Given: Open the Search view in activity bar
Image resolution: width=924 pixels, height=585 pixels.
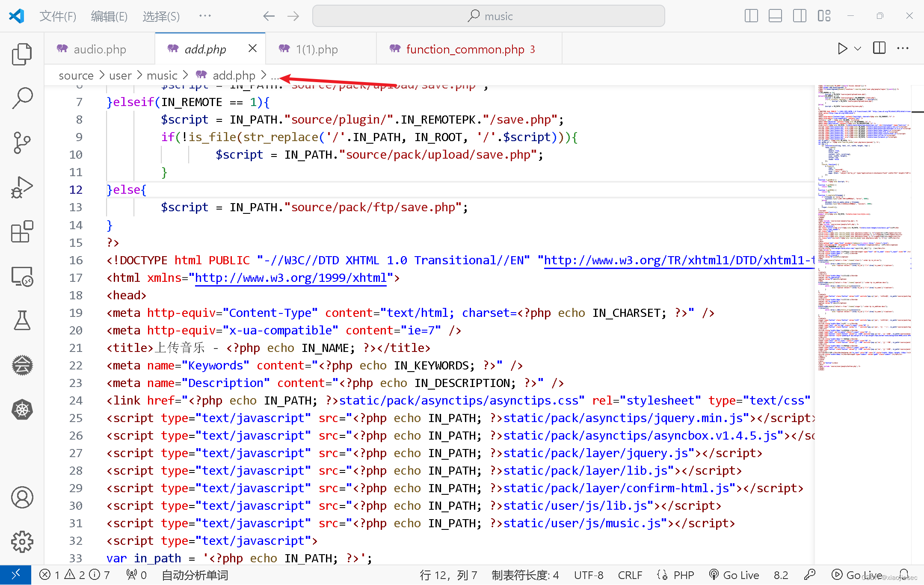Looking at the screenshot, I should point(22,98).
